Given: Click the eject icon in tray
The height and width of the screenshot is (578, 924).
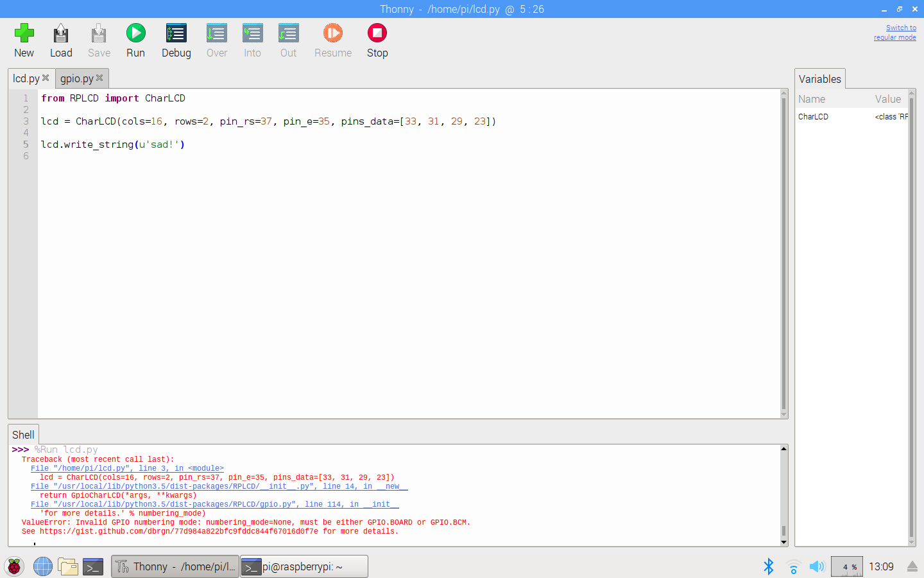Looking at the screenshot, I should point(912,566).
